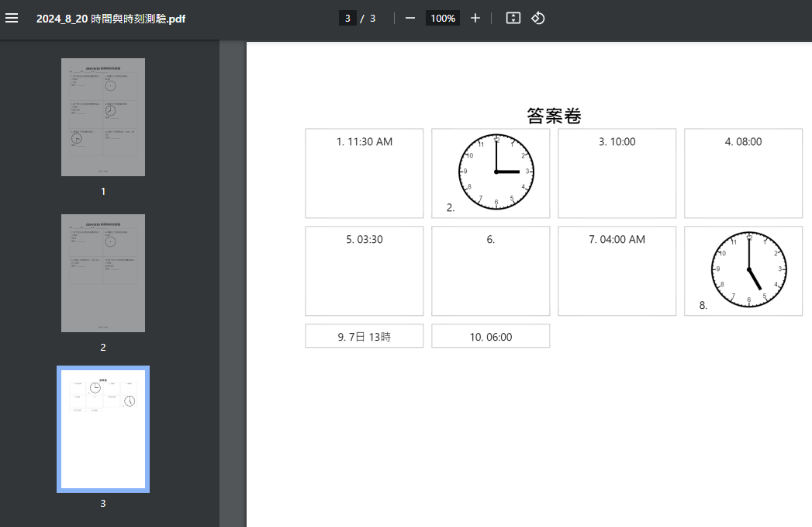Click the 答案卷 heading
This screenshot has height=527, width=812.
[554, 116]
